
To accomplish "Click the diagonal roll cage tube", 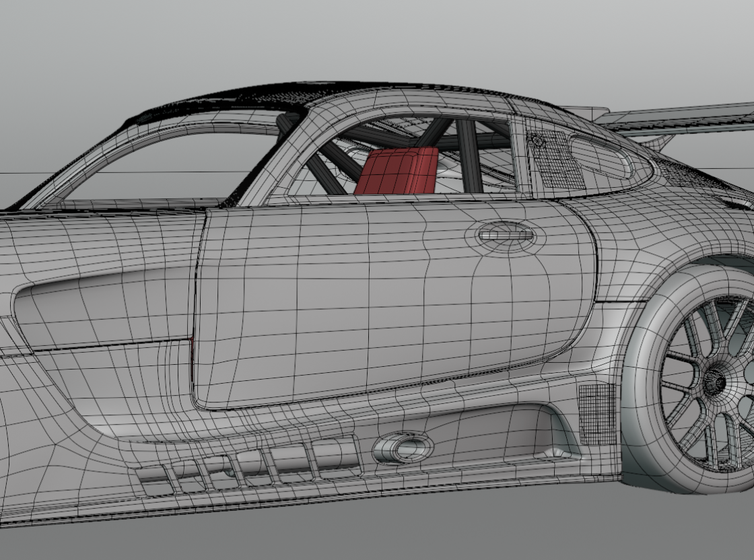I will (x=323, y=168).
